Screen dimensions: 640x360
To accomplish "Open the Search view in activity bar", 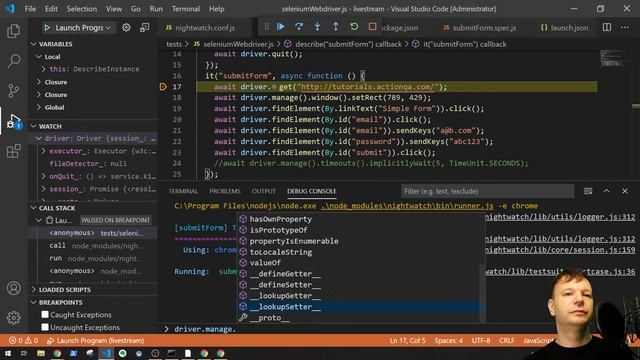I will [13, 60].
